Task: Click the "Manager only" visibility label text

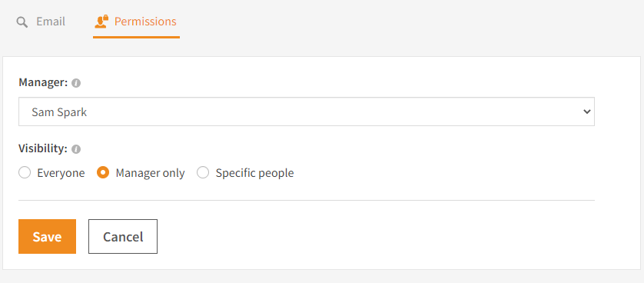Action: [x=151, y=173]
